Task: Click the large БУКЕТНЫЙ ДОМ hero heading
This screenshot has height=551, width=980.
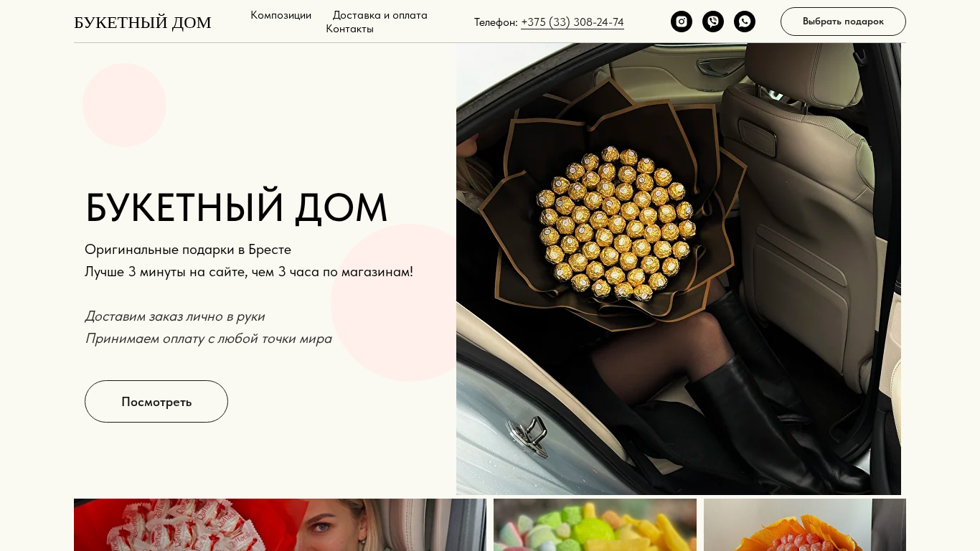Action: pyautogui.click(x=236, y=208)
